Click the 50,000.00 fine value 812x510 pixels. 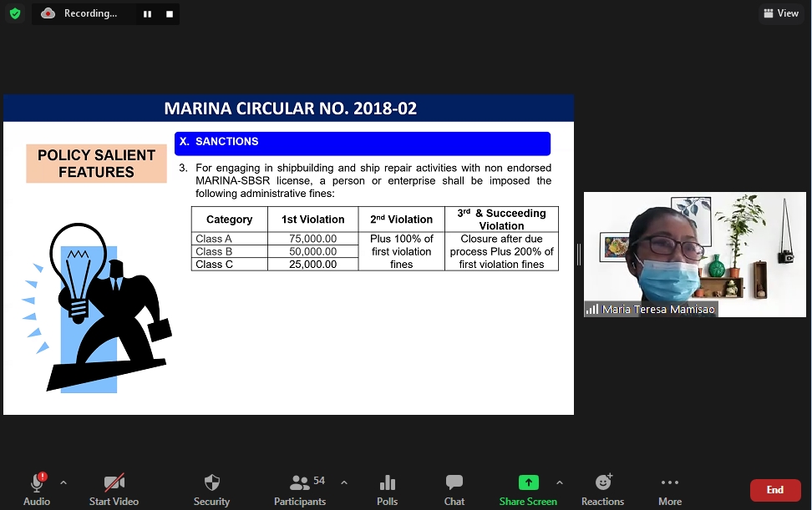pyautogui.click(x=312, y=251)
